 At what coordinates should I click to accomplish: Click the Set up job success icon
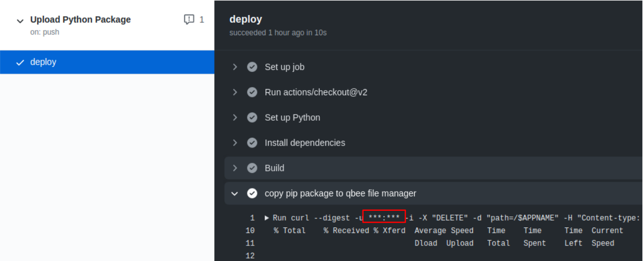252,67
